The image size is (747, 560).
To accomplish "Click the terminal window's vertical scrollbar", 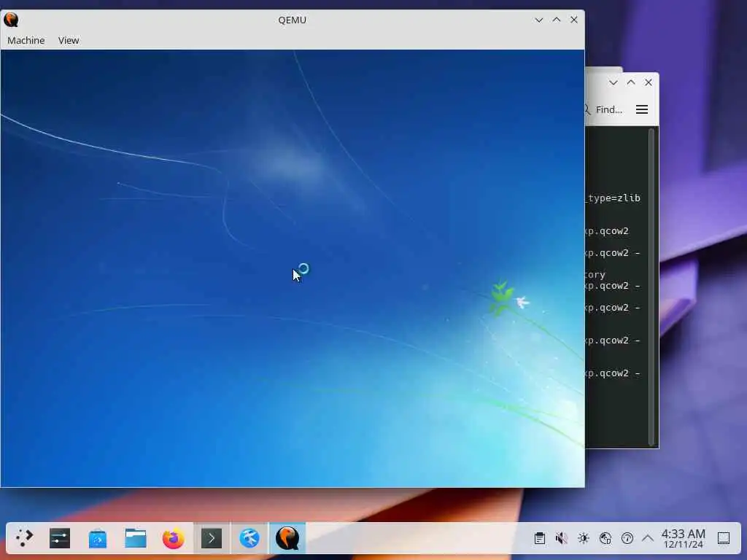I will (x=651, y=287).
